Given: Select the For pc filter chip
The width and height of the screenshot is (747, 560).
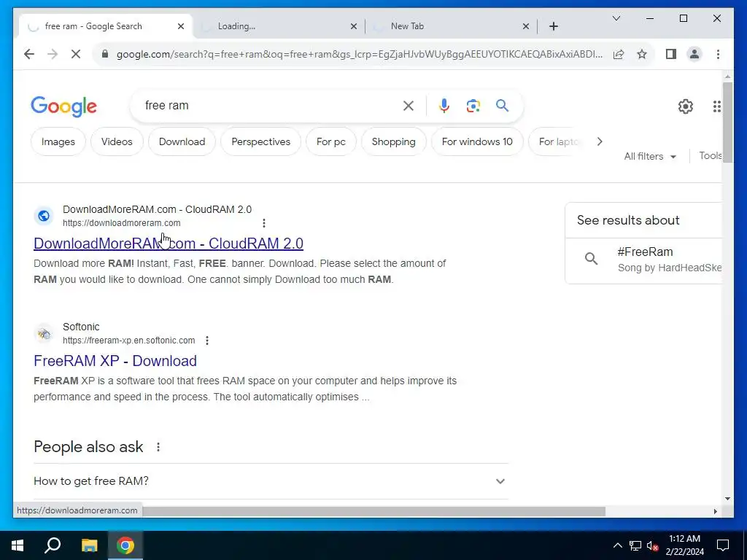Looking at the screenshot, I should tap(330, 141).
